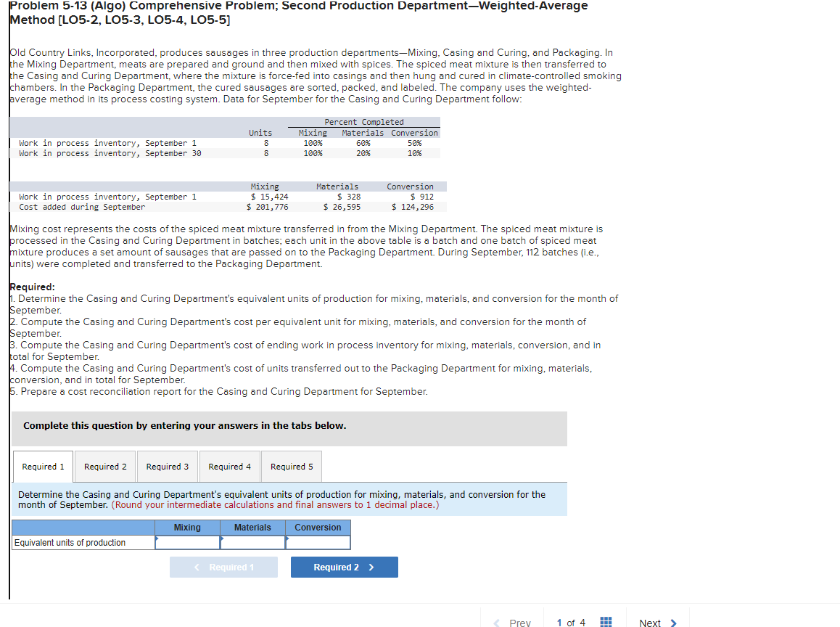Switch to the Required 1 tab
Image resolution: width=840 pixels, height=627 pixels.
tap(43, 467)
